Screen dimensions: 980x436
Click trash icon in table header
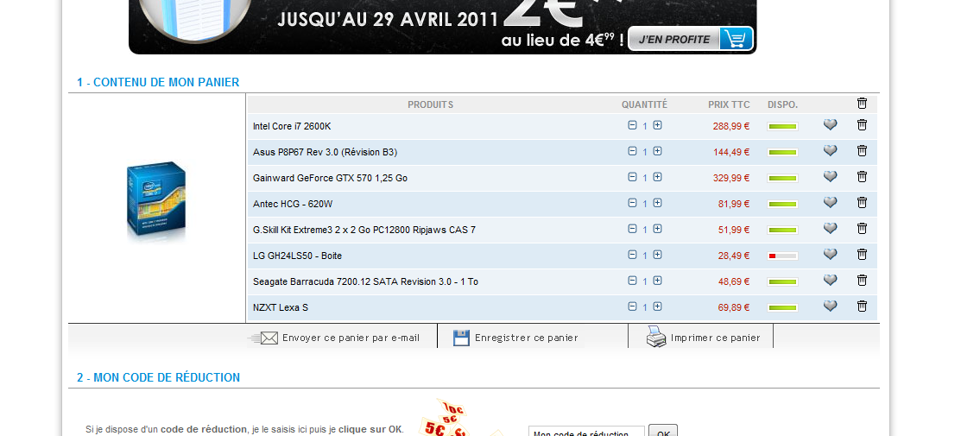click(862, 104)
